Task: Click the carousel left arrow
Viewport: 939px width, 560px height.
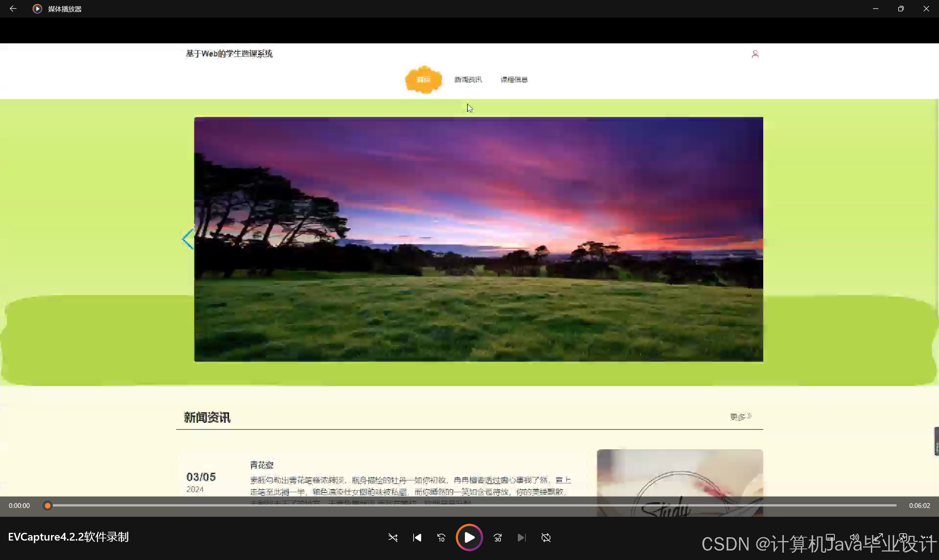Action: tap(188, 239)
